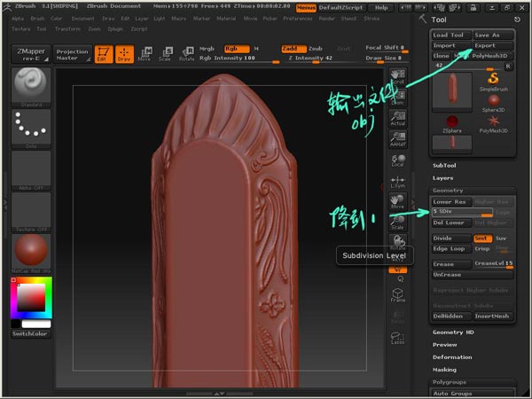The image size is (532, 399).
Task: Click the Lower Res button
Action: tap(451, 202)
